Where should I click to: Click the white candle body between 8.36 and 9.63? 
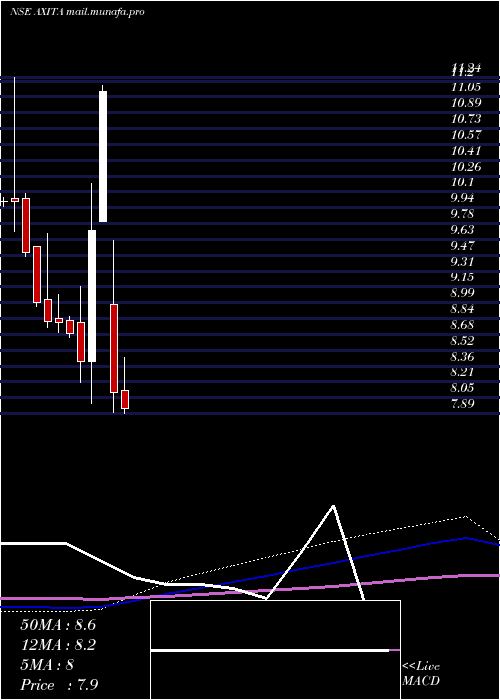[92, 296]
